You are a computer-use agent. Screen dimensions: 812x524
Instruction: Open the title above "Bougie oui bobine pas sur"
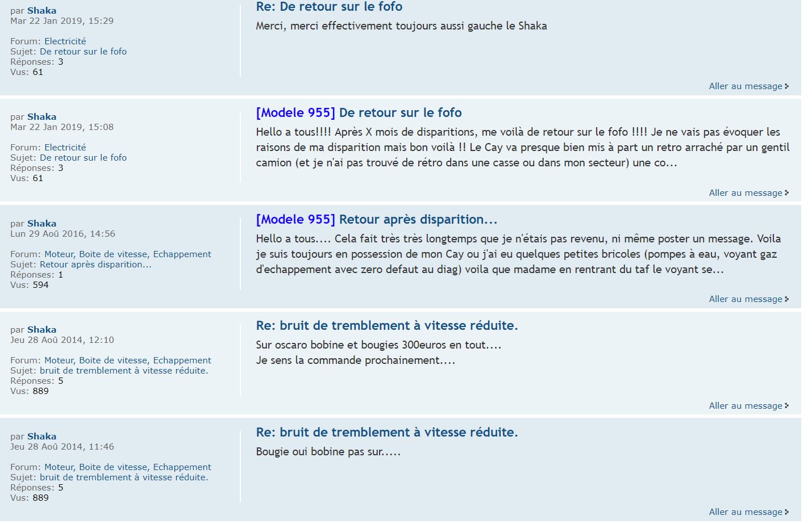387,433
